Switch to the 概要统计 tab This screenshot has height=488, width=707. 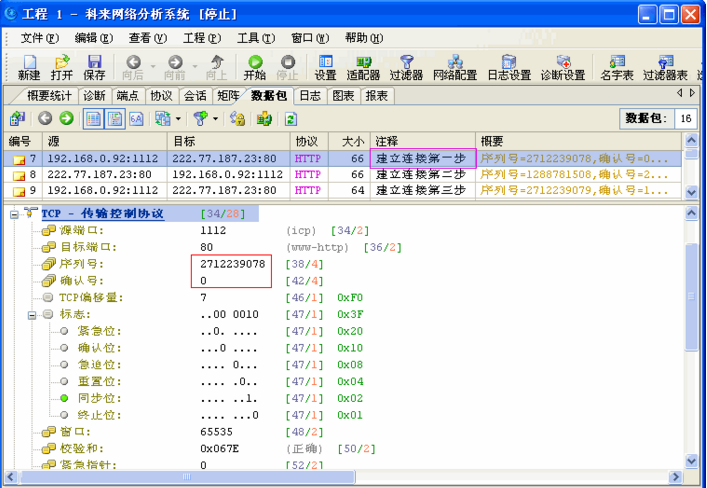tap(49, 96)
